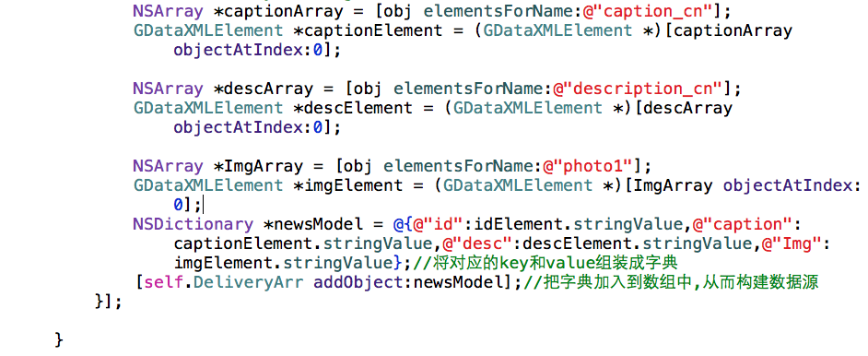Click the comment about 构建数据源
This screenshot has height=356, width=868.
pos(671,283)
